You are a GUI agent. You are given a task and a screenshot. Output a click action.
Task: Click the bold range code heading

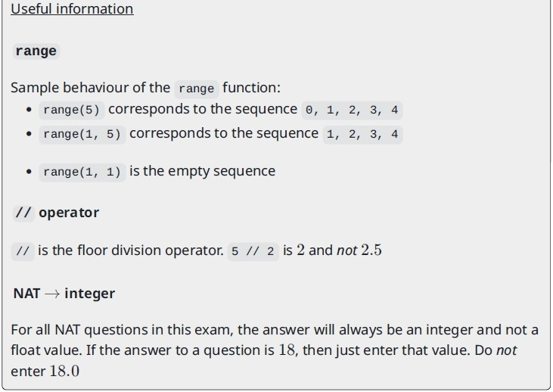point(36,51)
